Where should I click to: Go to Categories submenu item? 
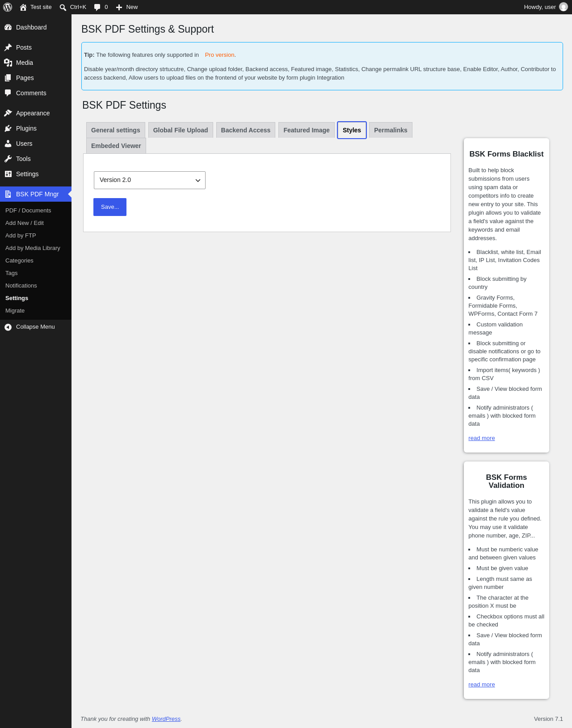click(19, 261)
